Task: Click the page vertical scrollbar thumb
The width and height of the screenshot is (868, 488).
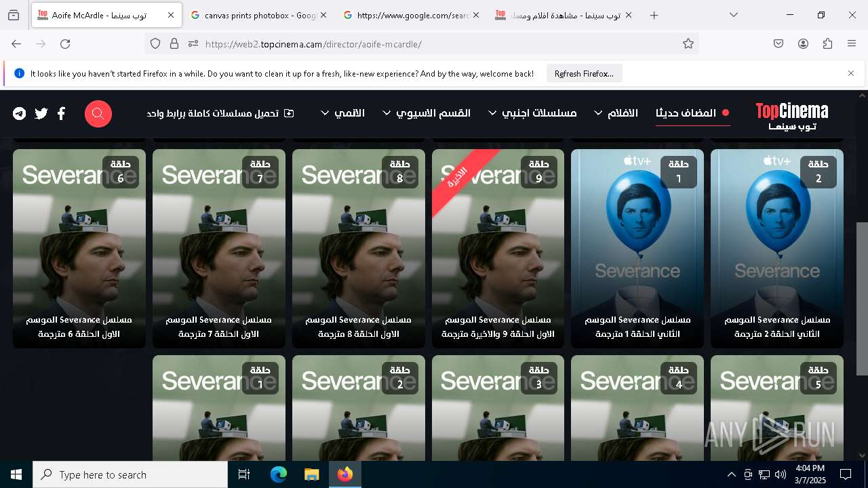Action: 862,299
